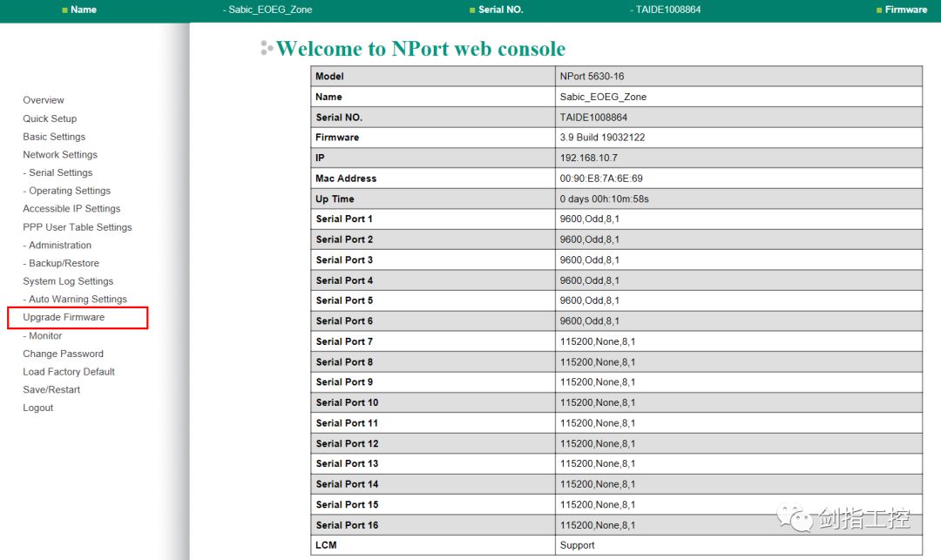Screen dimensions: 941x560
Task: Open Quick Setup in the sidebar
Action: [x=50, y=118]
